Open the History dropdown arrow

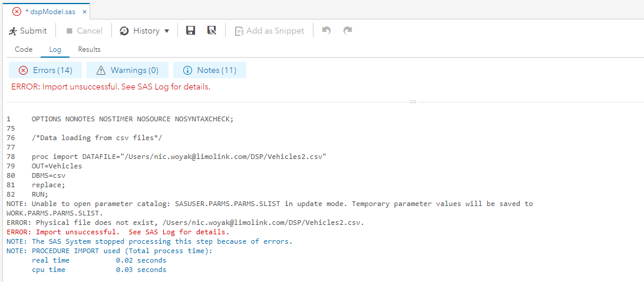(x=167, y=31)
